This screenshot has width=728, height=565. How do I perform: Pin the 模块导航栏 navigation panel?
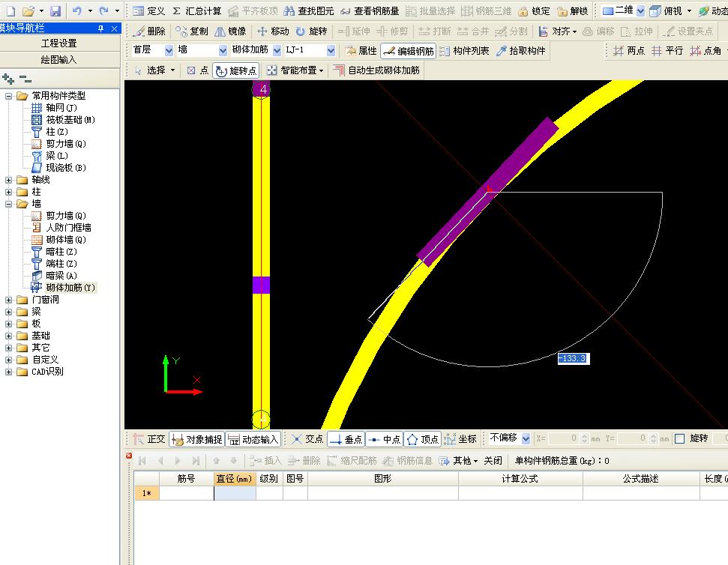(x=100, y=28)
